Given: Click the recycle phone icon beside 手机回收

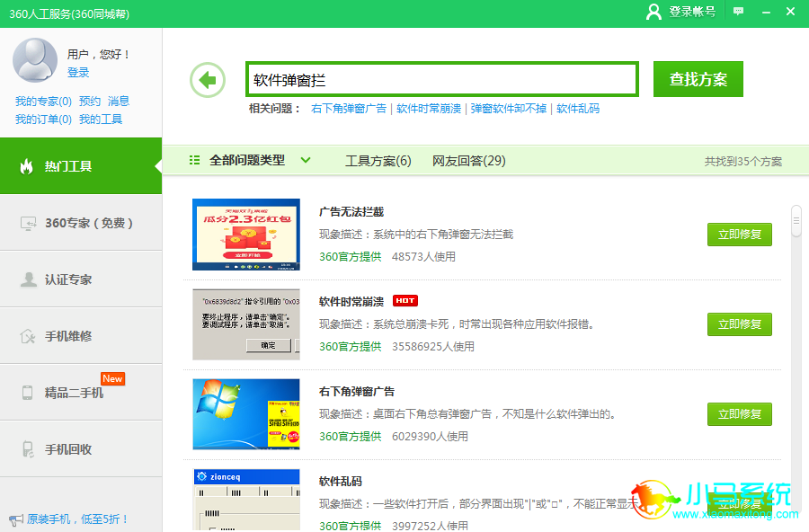Looking at the screenshot, I should (28, 449).
